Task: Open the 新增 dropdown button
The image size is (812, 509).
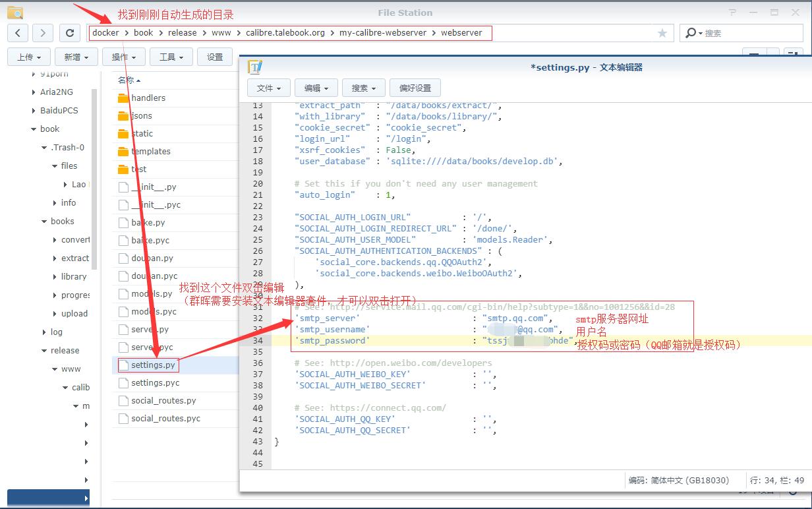Action: pyautogui.click(x=76, y=57)
